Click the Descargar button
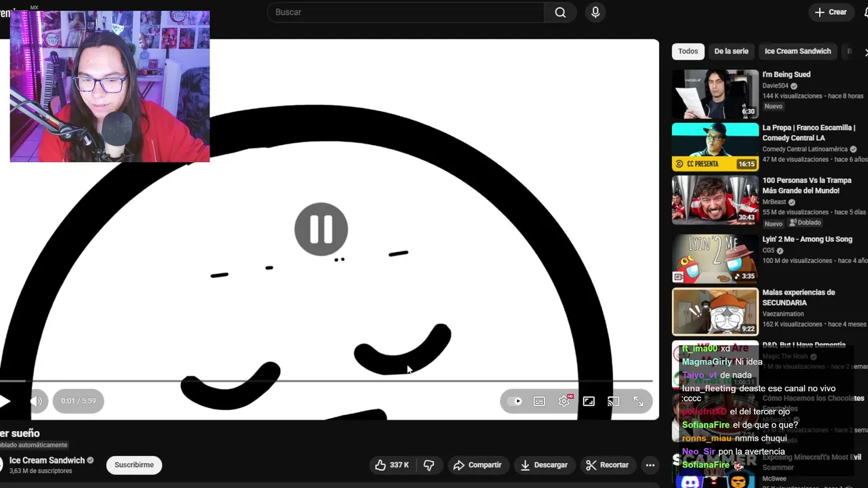 pyautogui.click(x=544, y=465)
